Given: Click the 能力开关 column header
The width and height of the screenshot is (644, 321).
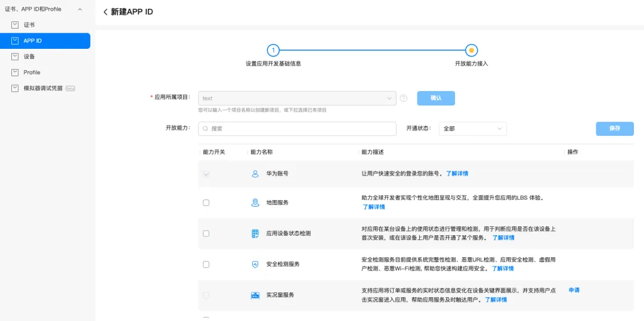Looking at the screenshot, I should (214, 152).
